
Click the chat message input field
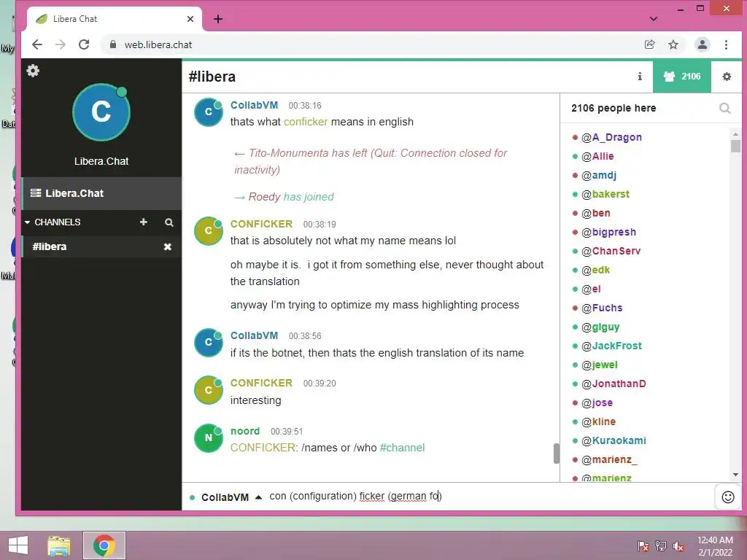pyautogui.click(x=489, y=496)
